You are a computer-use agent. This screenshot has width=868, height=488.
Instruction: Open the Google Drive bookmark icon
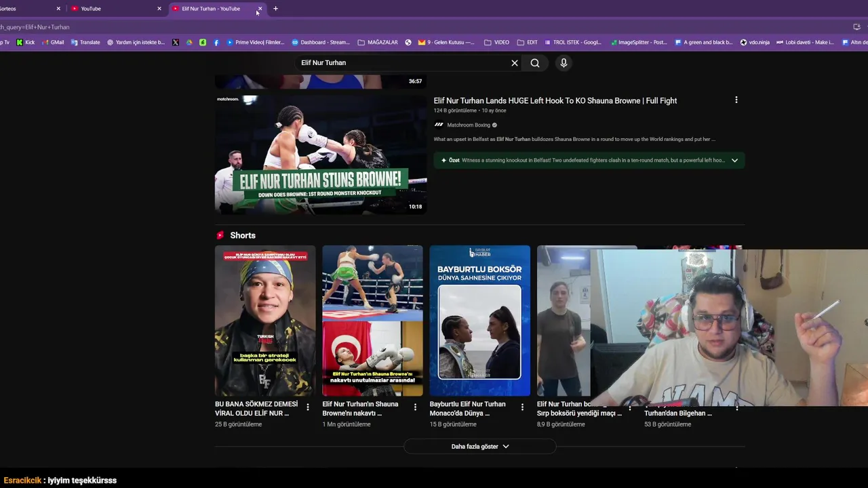(x=189, y=42)
